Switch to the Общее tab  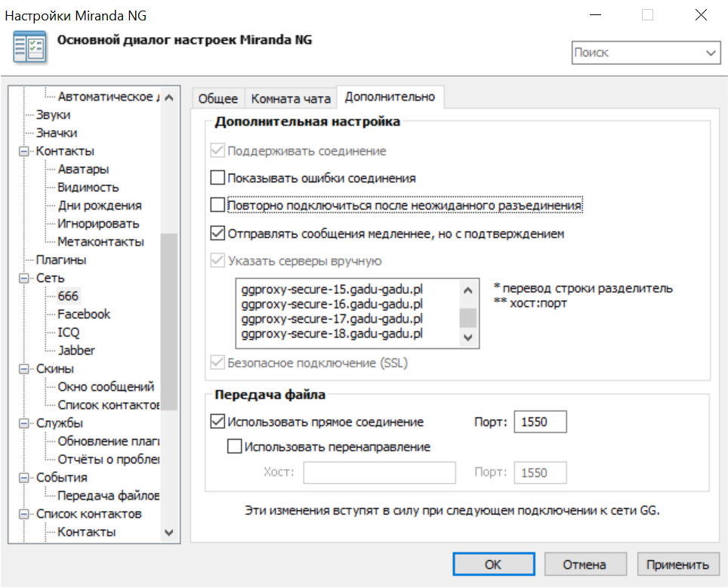(218, 97)
